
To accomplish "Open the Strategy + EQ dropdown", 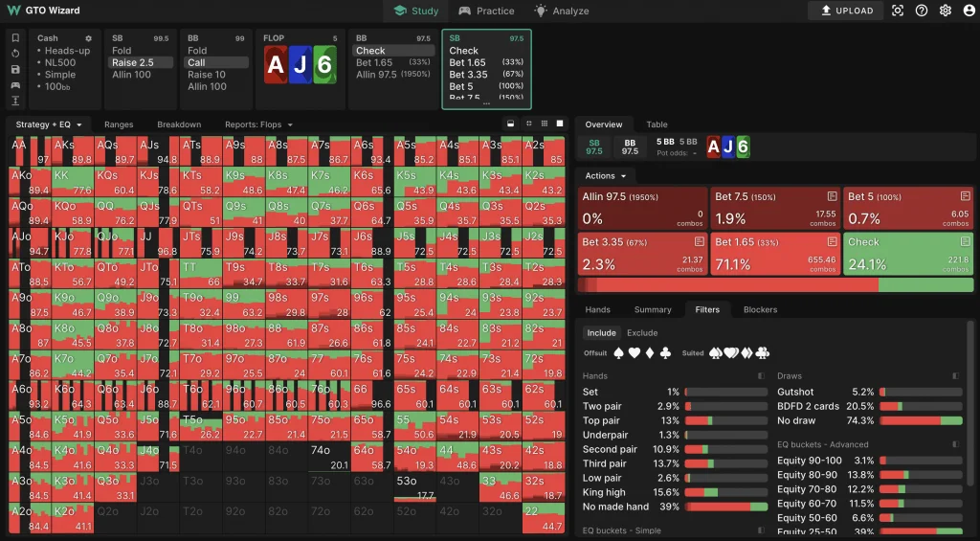I will [x=49, y=124].
